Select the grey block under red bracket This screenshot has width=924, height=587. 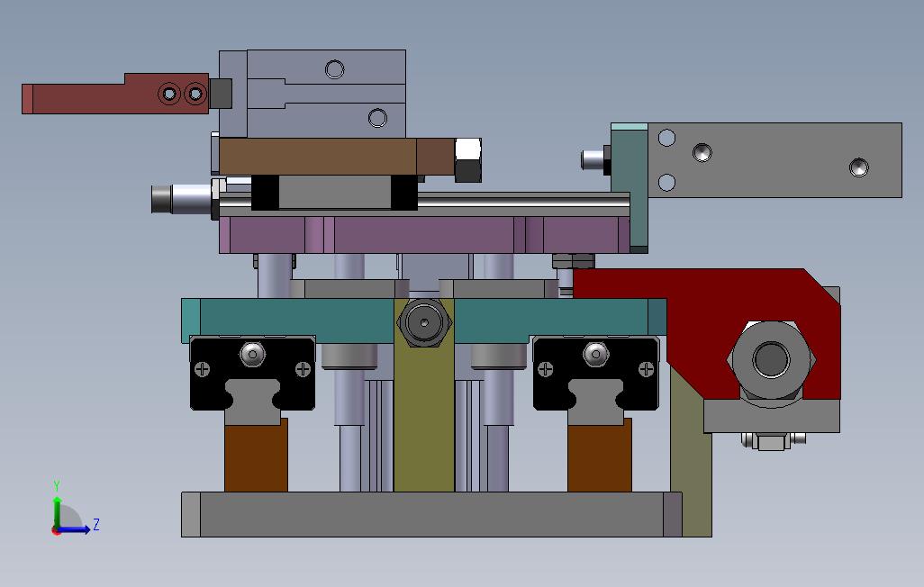[x=772, y=417]
